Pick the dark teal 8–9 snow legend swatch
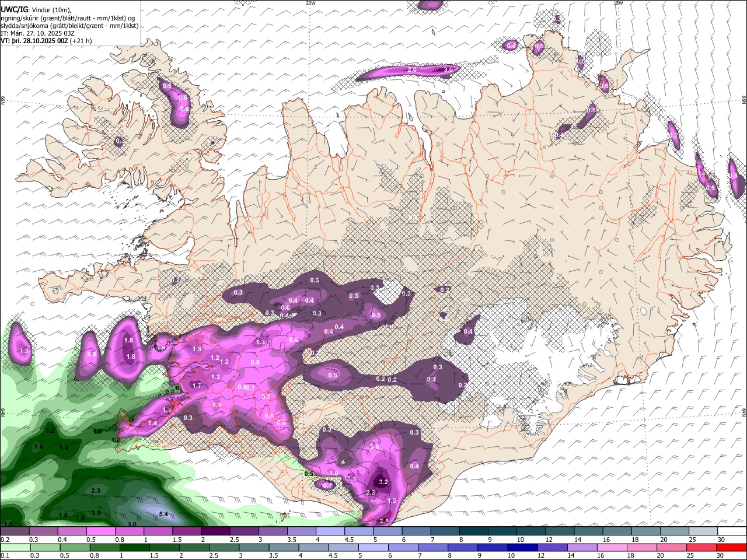The width and height of the screenshot is (747, 560). coord(474,531)
